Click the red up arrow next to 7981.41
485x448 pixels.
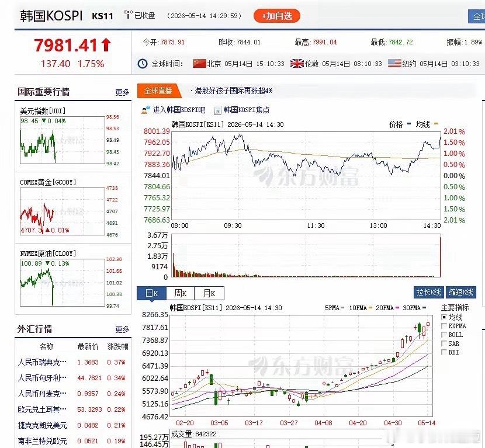(x=106, y=45)
